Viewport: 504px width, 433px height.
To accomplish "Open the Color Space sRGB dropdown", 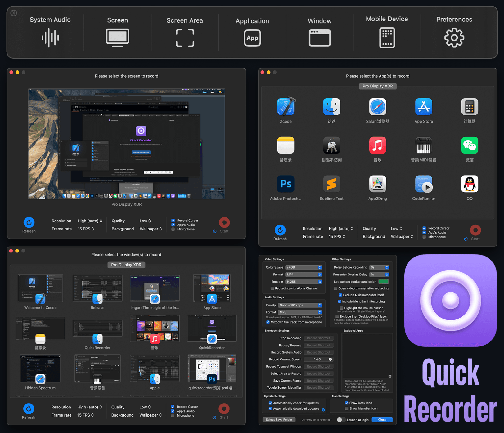I will [304, 267].
